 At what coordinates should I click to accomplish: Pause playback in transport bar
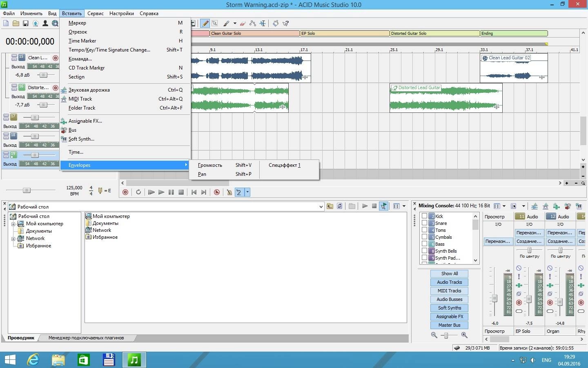pos(171,192)
